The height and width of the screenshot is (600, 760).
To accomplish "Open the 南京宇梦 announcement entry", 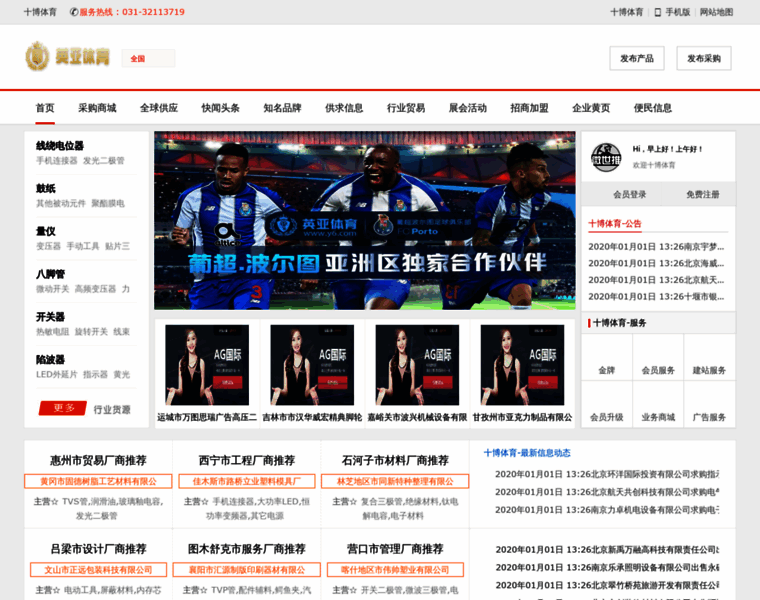I will pyautogui.click(x=656, y=247).
